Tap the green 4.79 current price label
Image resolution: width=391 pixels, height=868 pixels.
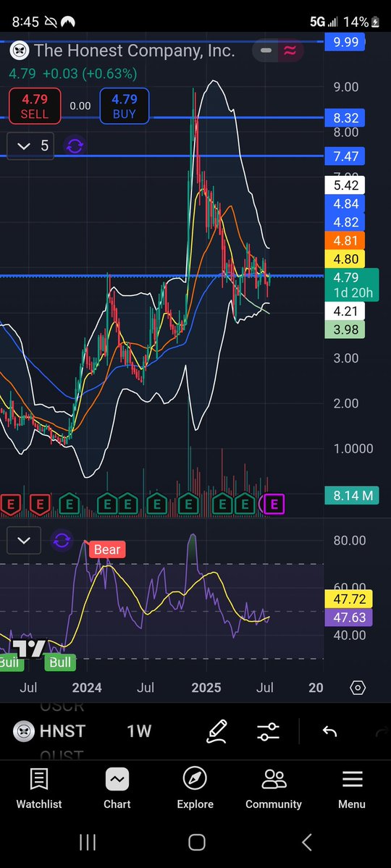(352, 285)
